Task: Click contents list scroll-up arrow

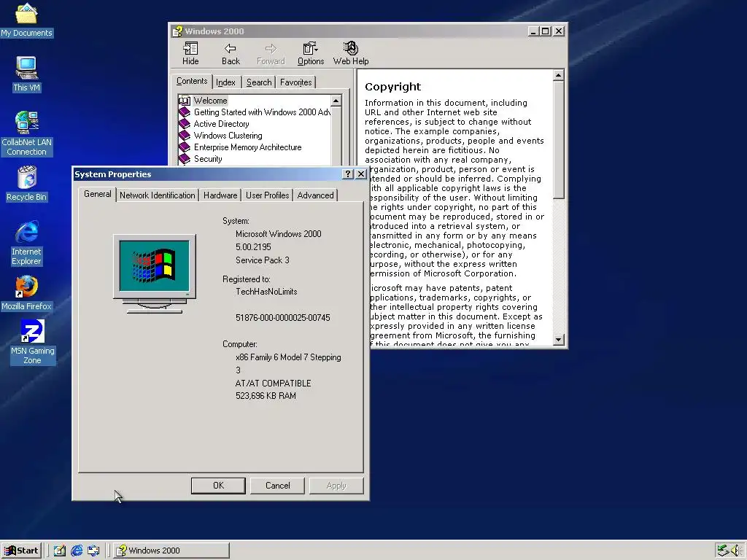Action: (x=336, y=101)
